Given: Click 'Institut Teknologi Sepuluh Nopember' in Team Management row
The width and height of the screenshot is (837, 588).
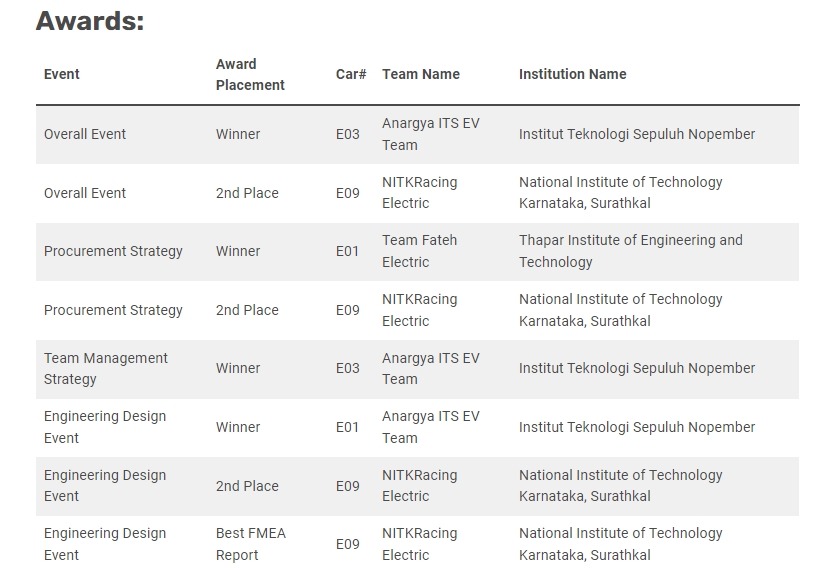Looking at the screenshot, I should tap(636, 368).
